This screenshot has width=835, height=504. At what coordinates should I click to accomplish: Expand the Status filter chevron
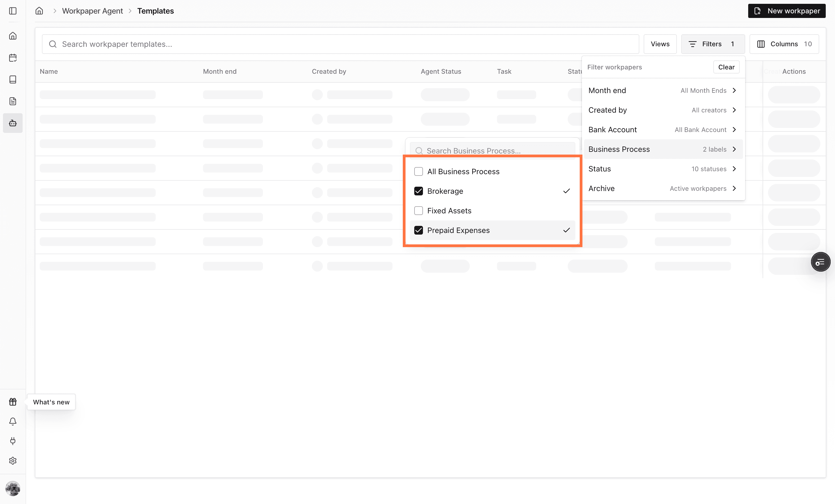pyautogui.click(x=734, y=169)
